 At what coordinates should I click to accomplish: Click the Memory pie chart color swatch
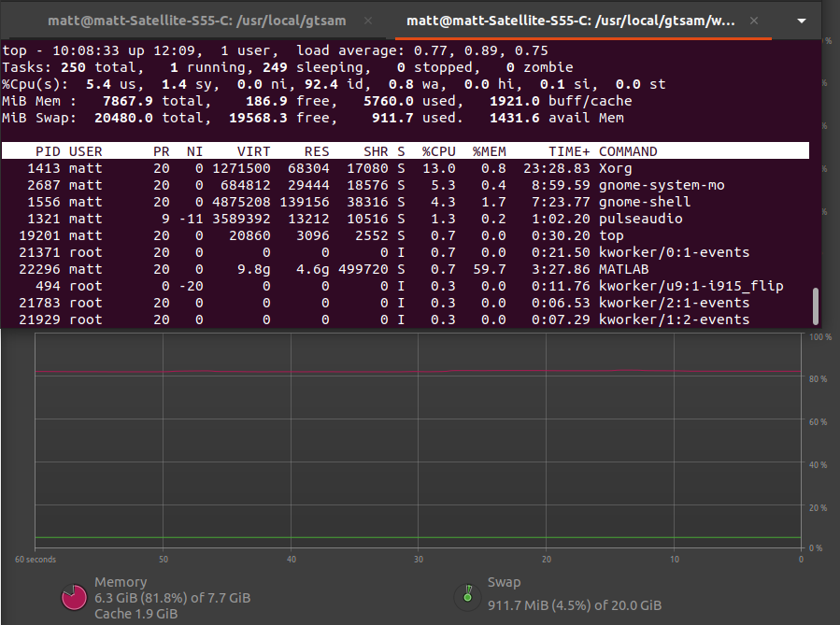point(74,597)
